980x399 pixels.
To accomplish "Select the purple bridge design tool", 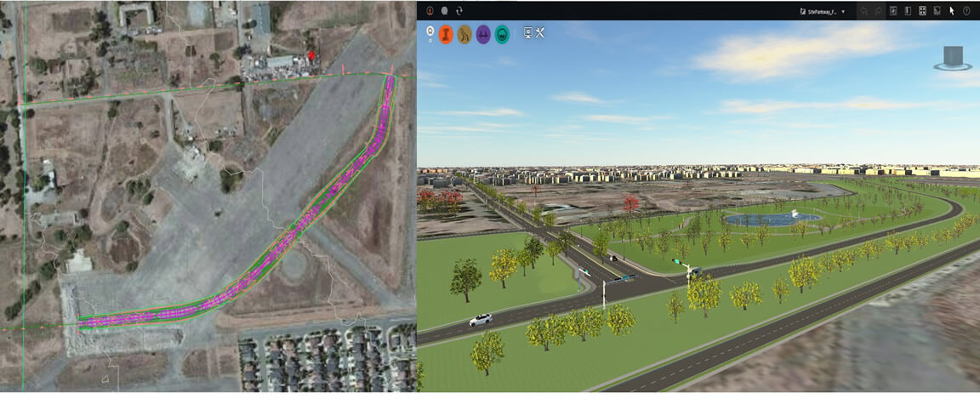I will [x=483, y=35].
